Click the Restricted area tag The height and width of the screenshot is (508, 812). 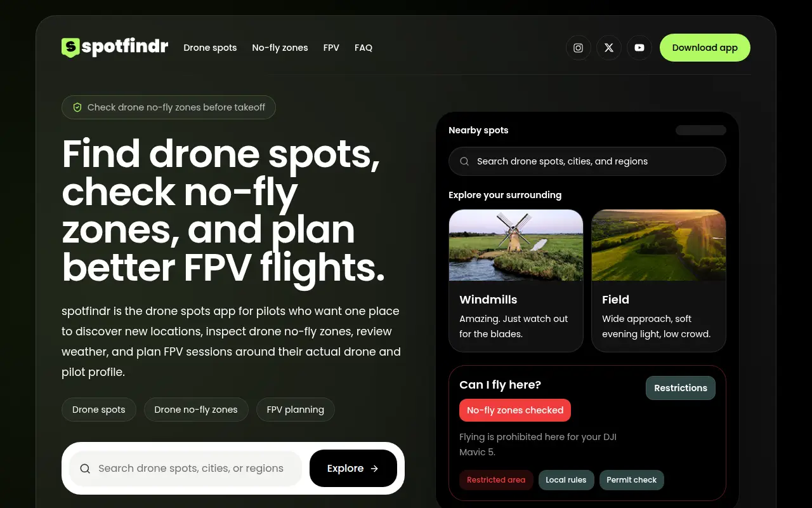[496, 480]
